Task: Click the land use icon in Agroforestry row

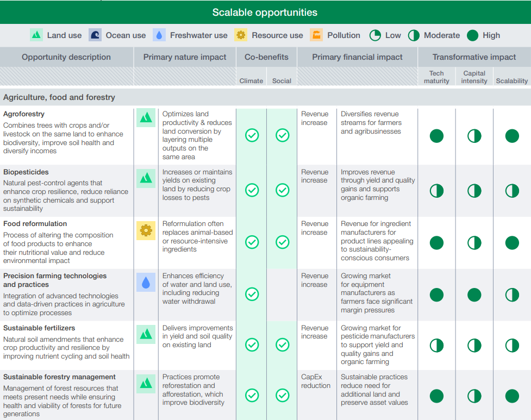Action: tap(146, 117)
